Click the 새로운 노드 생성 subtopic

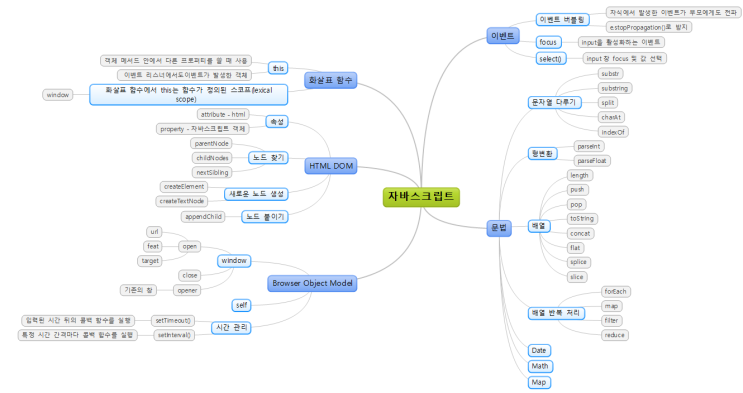point(256,194)
